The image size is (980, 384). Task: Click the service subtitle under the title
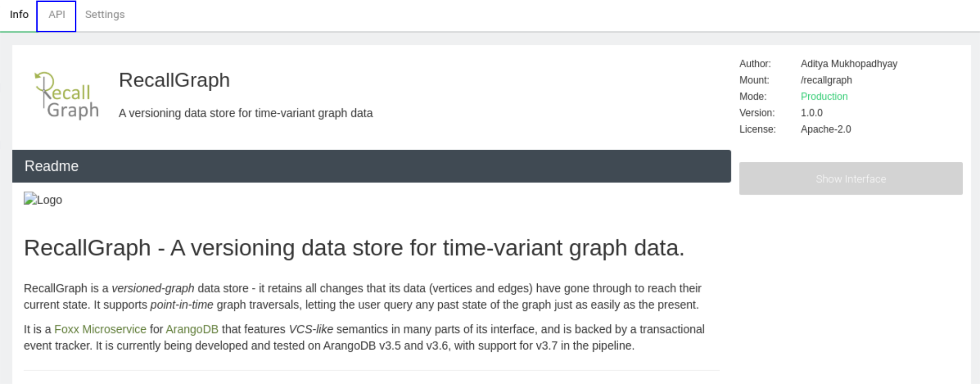[246, 113]
